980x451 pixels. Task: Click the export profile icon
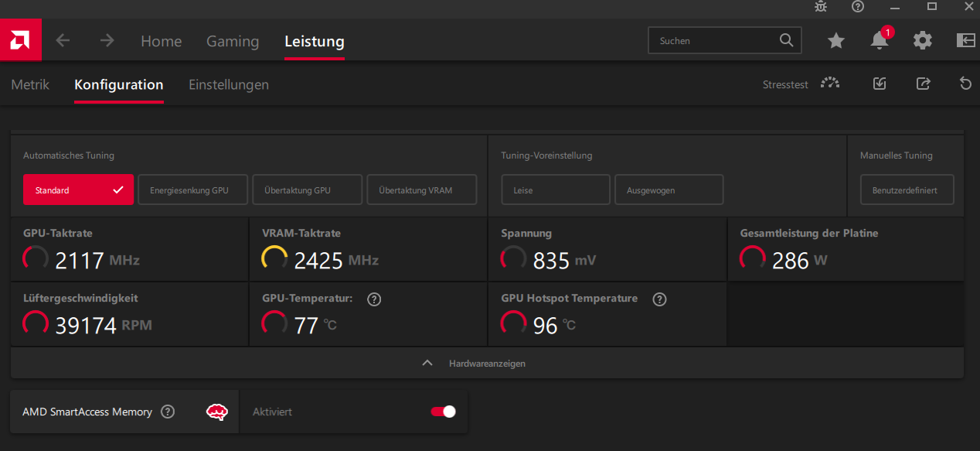pyautogui.click(x=923, y=84)
